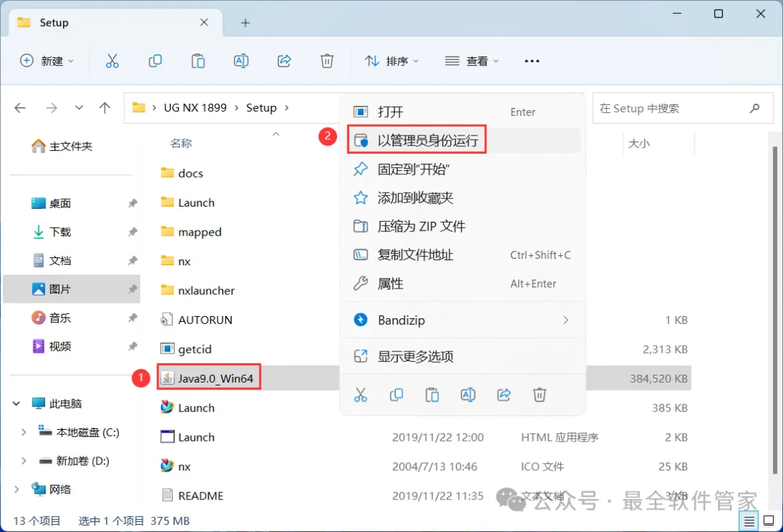Select 添加到收藏夹 menu entry
Viewport: 783px width, 532px height.
click(463, 198)
